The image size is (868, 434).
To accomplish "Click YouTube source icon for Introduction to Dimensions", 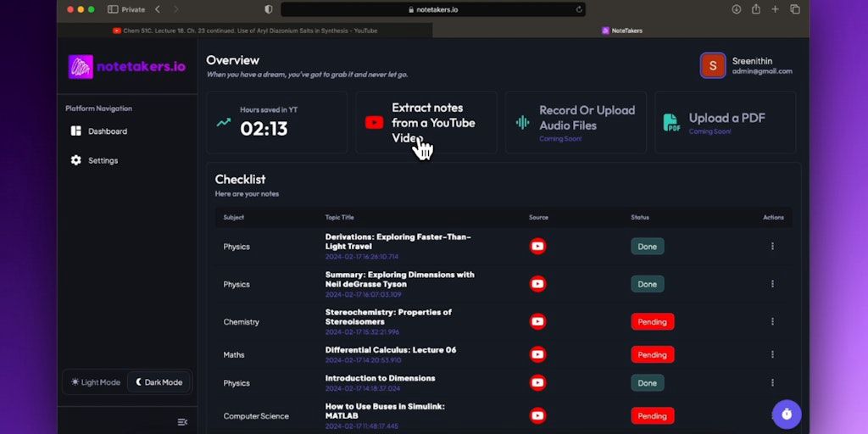I will coord(537,382).
